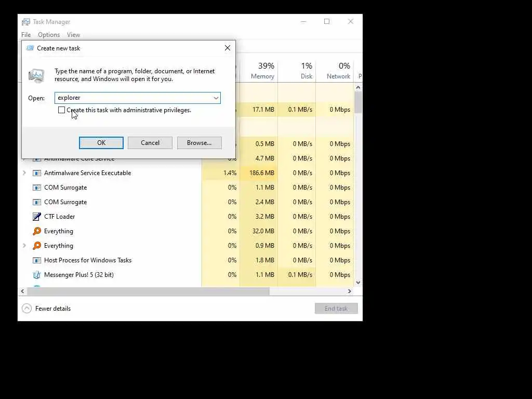Maximize the Task Manager window
532x399 pixels.
pos(327,22)
